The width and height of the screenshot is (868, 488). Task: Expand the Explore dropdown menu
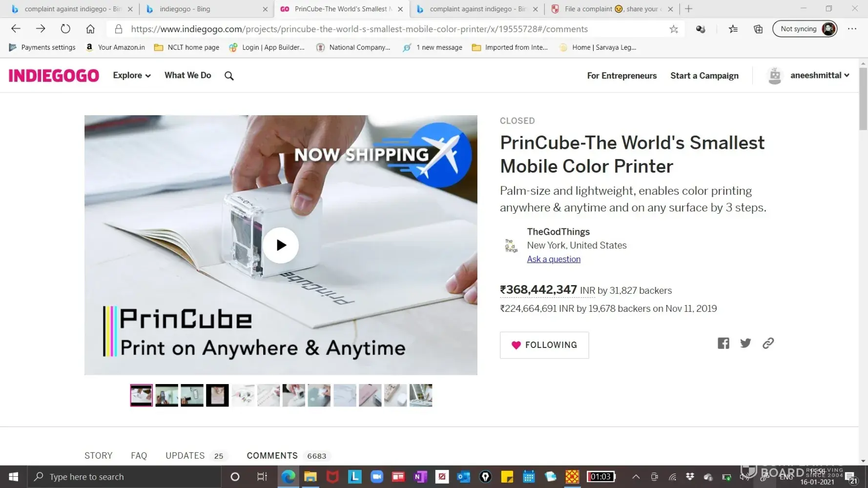132,76
